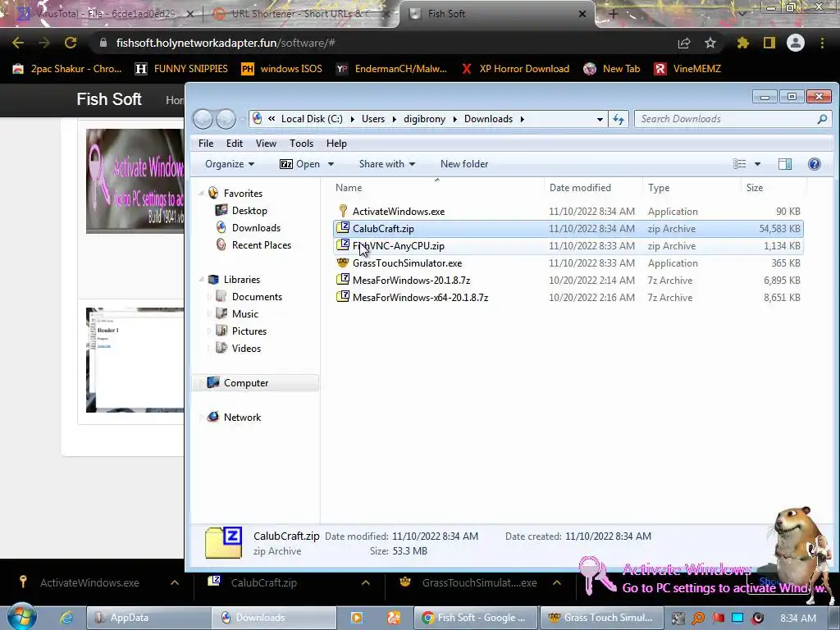Open View menu in Explorer
The width and height of the screenshot is (840, 630).
pos(266,144)
